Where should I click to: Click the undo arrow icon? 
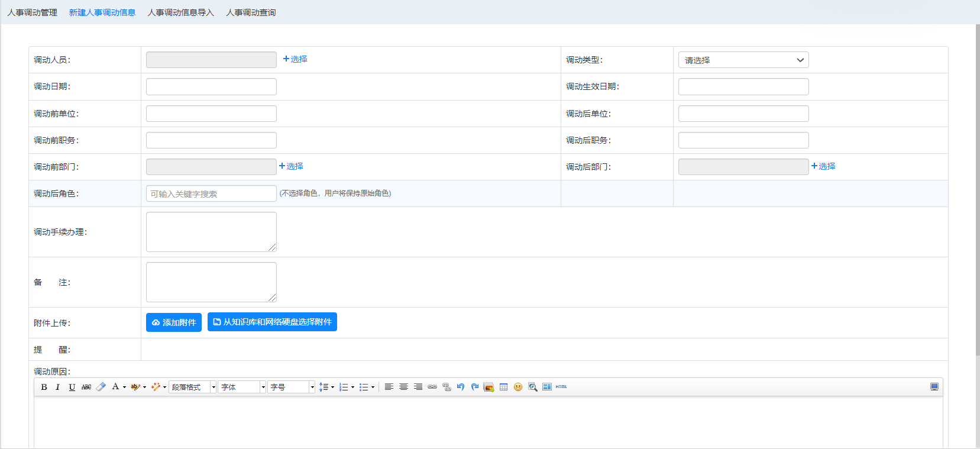461,387
